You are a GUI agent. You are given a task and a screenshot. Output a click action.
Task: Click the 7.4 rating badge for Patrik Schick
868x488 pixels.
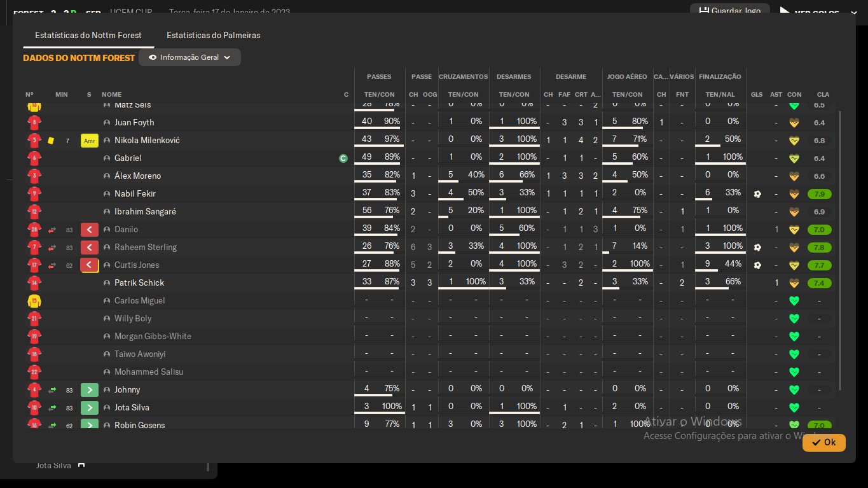point(819,283)
